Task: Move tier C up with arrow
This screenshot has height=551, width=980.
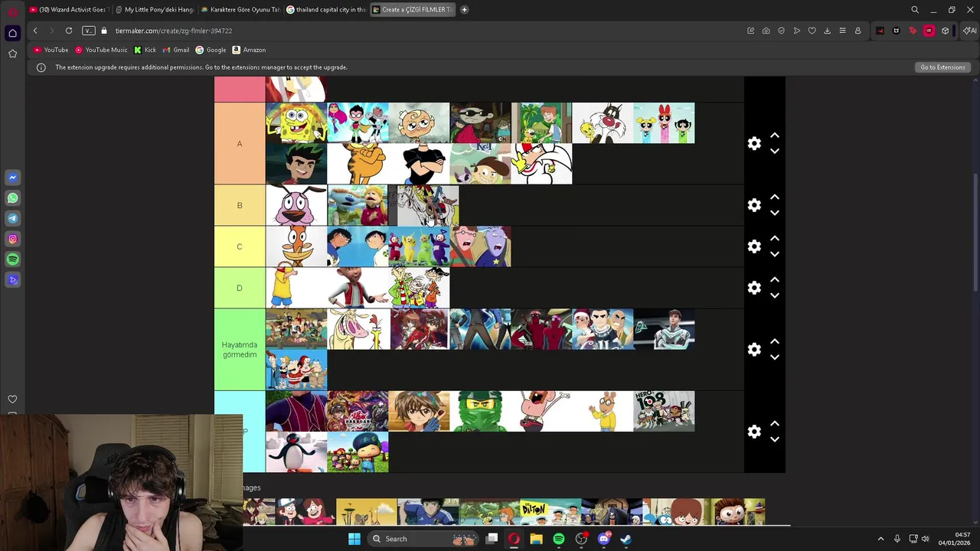Action: point(774,239)
